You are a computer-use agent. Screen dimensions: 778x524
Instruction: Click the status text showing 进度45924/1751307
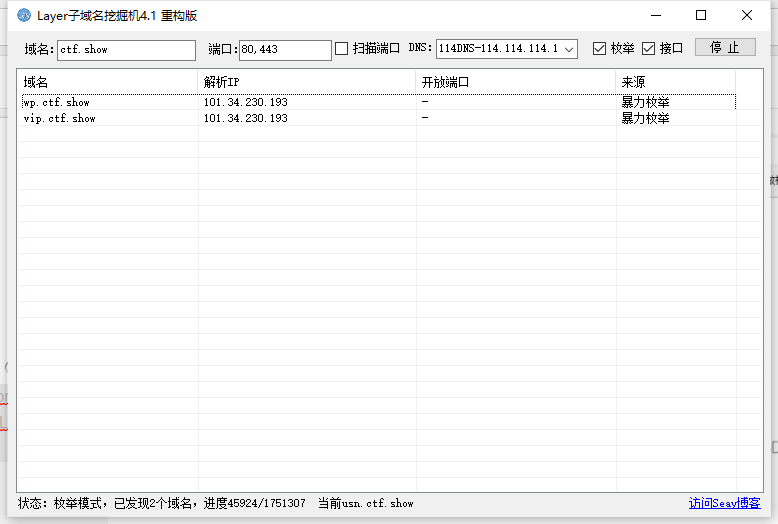pos(255,503)
